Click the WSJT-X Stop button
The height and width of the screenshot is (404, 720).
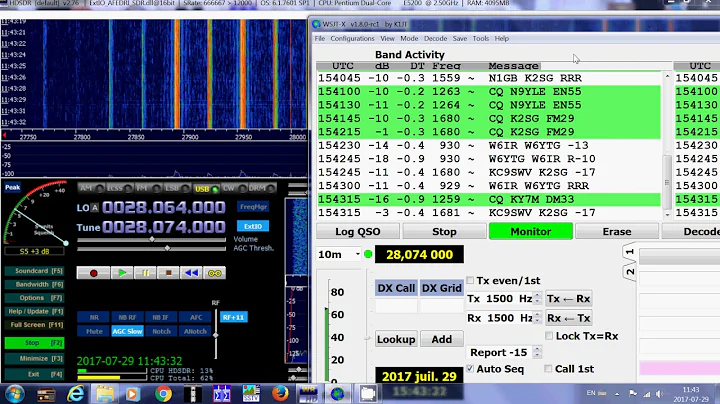(444, 231)
